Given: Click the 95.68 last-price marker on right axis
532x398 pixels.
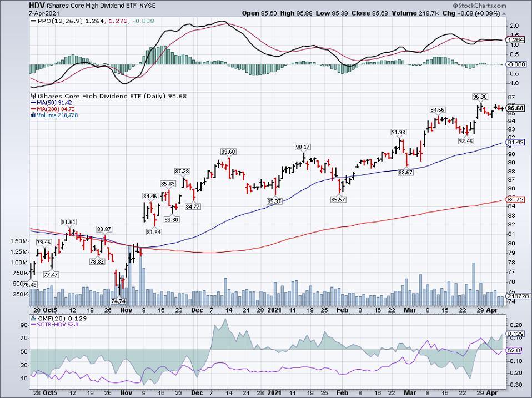Looking at the screenshot, I should [516, 108].
